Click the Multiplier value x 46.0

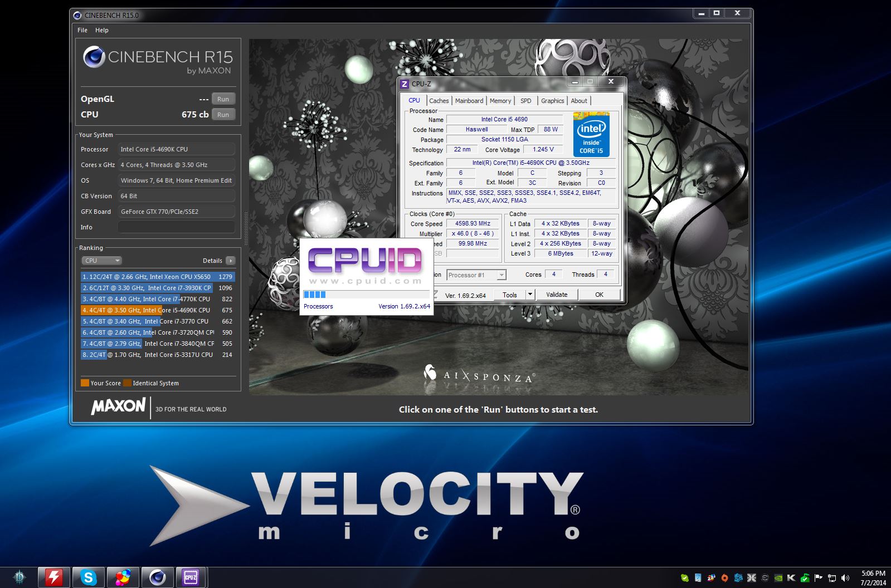[x=473, y=233]
